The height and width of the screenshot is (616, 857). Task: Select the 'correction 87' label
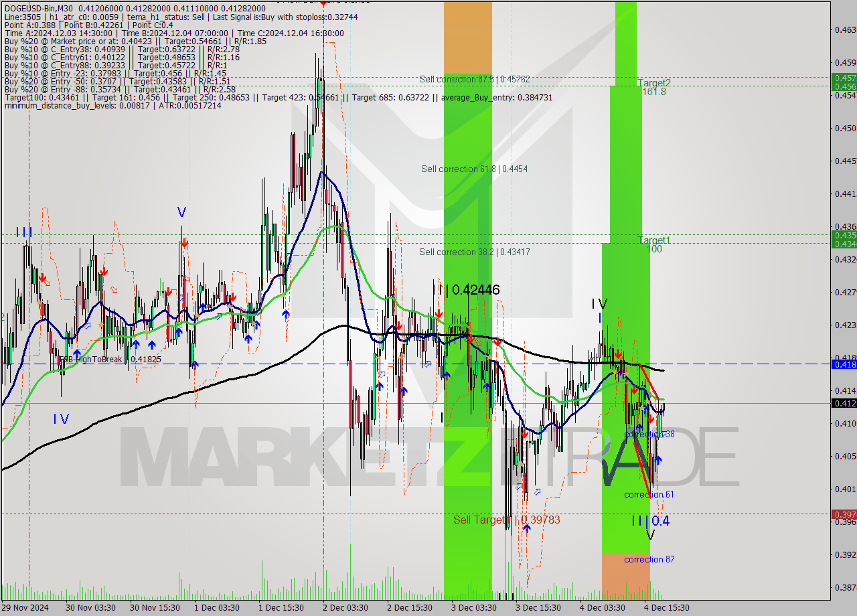[649, 559]
